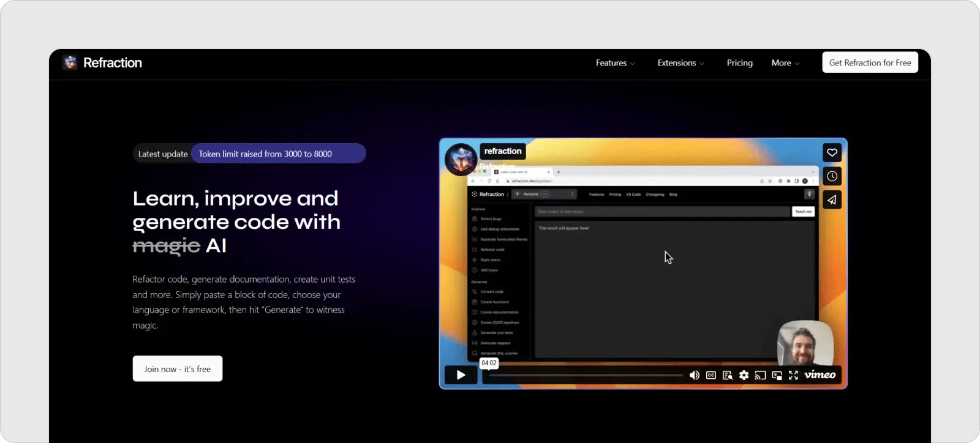Open video settings gear
The image size is (980, 443).
tap(744, 375)
